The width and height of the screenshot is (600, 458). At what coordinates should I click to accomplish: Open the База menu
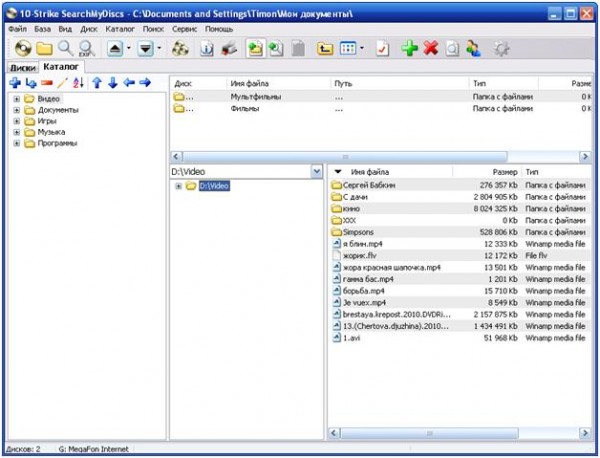pyautogui.click(x=42, y=29)
